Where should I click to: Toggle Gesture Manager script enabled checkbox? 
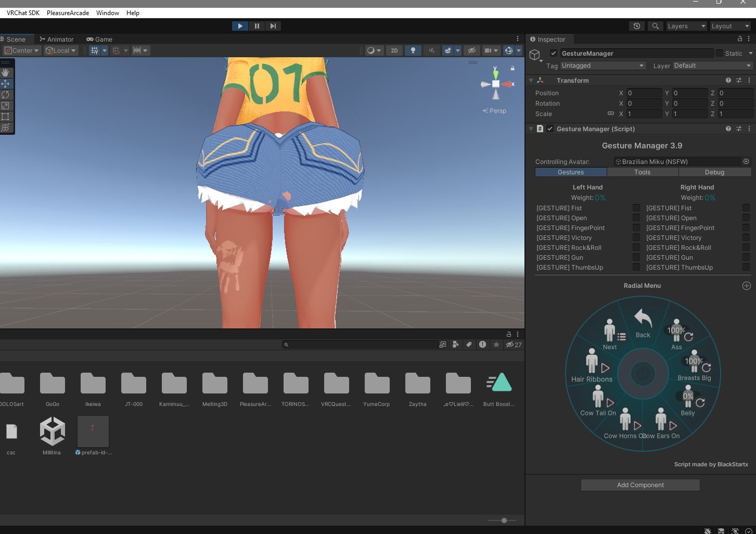550,129
